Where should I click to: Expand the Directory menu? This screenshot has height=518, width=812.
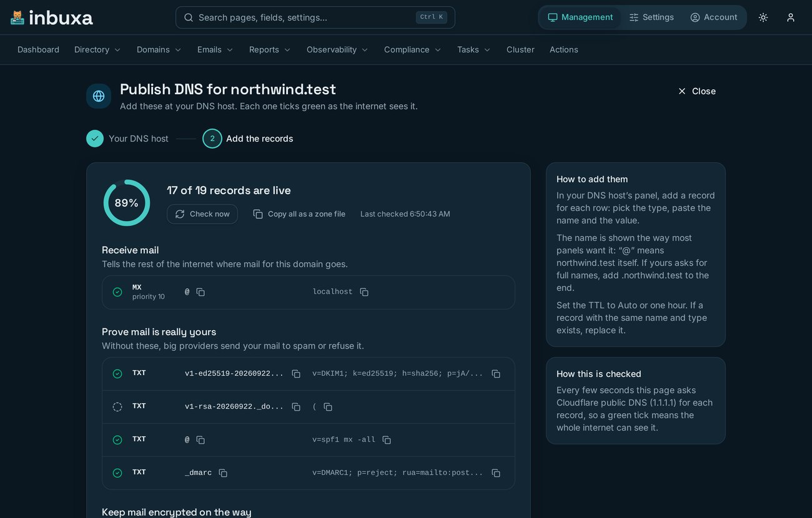pos(97,49)
